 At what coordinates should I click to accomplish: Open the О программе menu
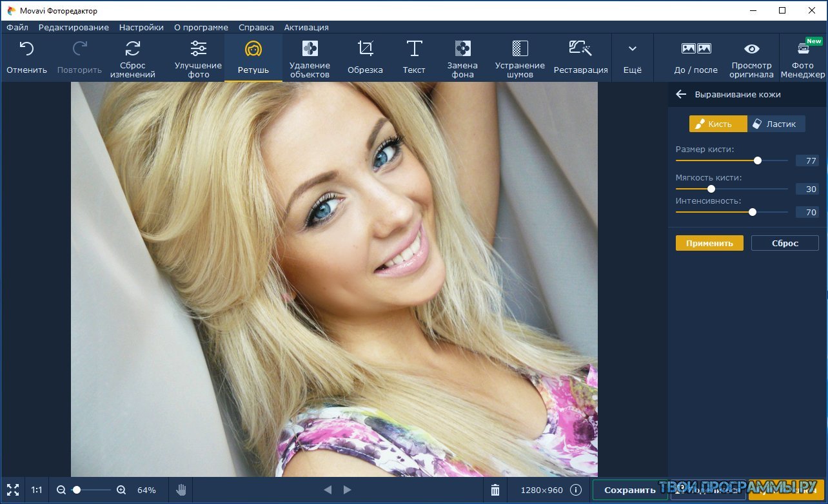coord(201,27)
